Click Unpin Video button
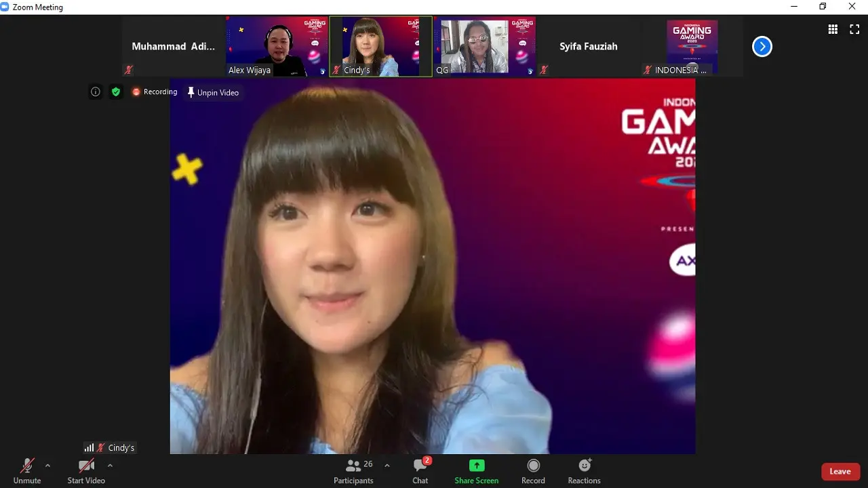868x488 pixels. pos(213,92)
